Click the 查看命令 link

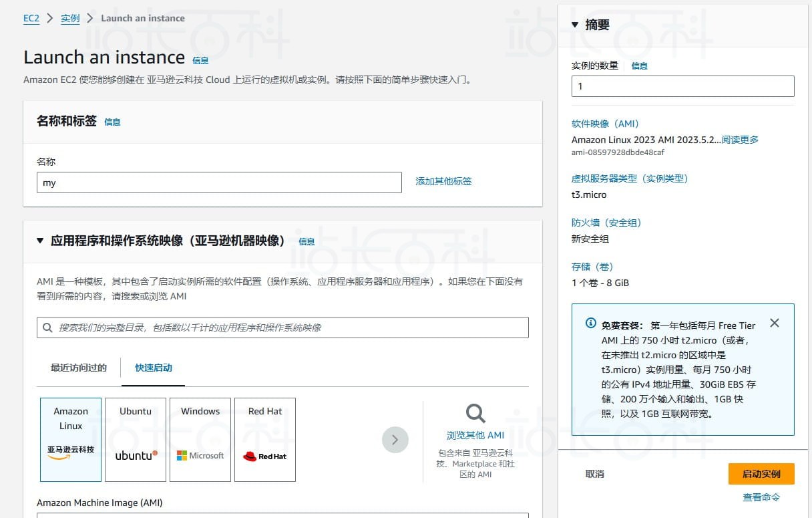(763, 497)
